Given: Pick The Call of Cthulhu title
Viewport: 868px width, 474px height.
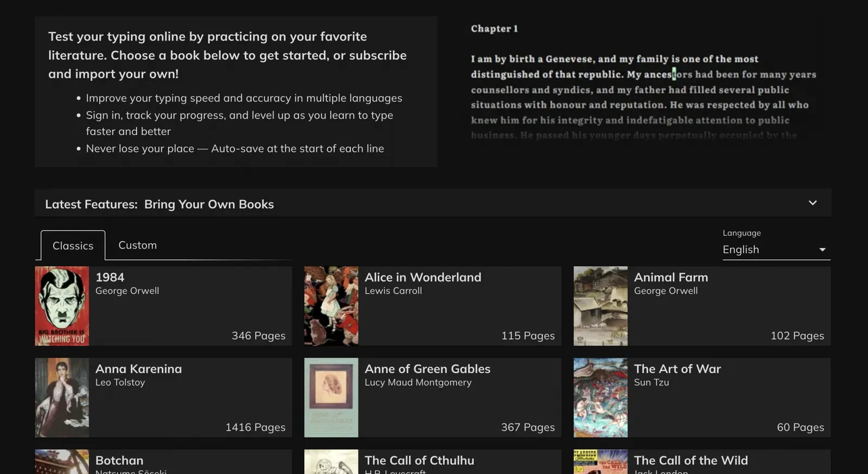Looking at the screenshot, I should coord(419,460).
